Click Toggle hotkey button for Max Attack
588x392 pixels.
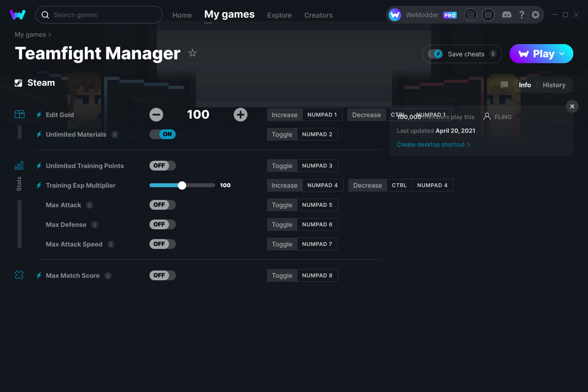click(x=282, y=205)
